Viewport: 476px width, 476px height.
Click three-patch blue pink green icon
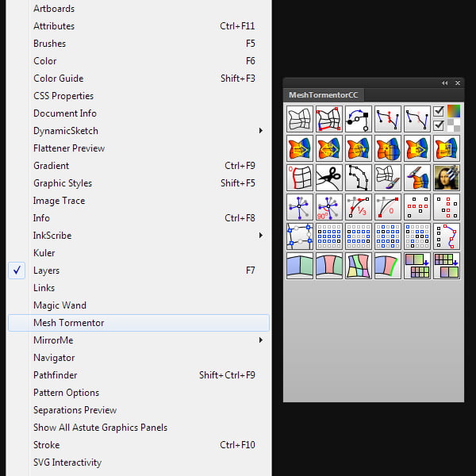point(329,266)
